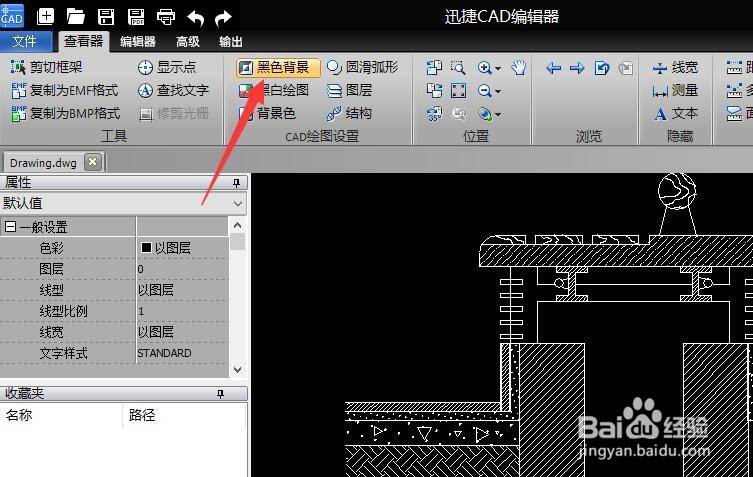This screenshot has width=753, height=477.
Task: Click the polyline measure ruler icon
Action: (x=735, y=90)
